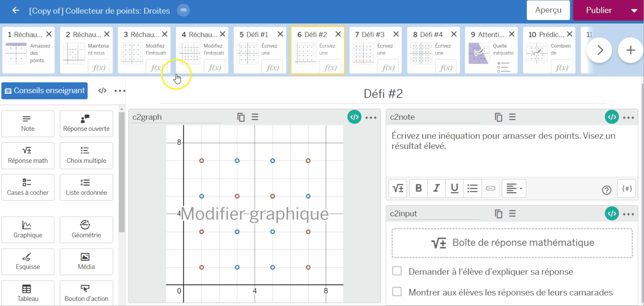Duplicate the c2graph component
Viewport: 644px width, 306px height.
(x=241, y=116)
